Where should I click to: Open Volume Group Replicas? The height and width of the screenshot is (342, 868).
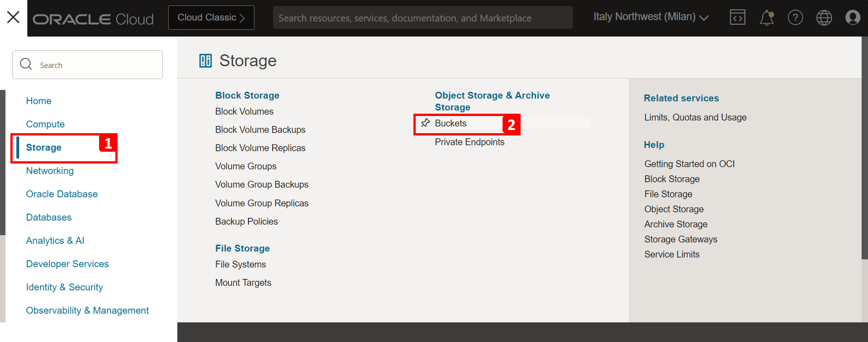pos(262,203)
